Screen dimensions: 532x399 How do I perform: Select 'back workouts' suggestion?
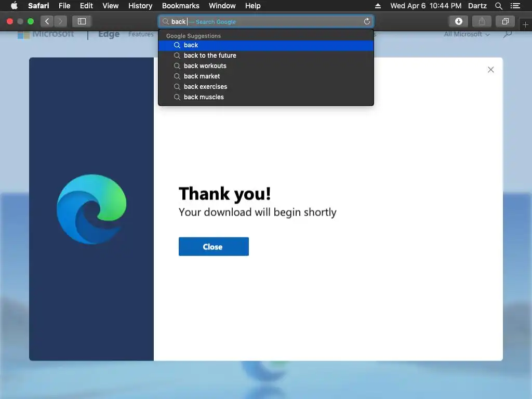(265, 66)
